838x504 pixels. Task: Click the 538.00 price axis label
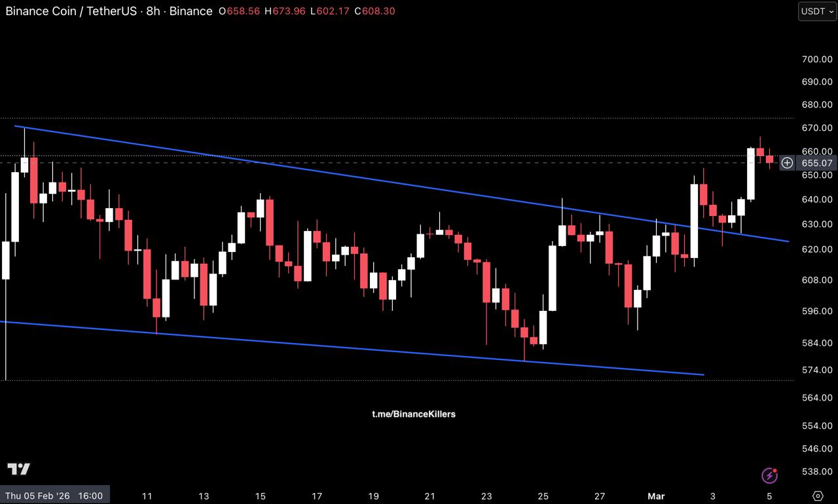[x=817, y=472]
